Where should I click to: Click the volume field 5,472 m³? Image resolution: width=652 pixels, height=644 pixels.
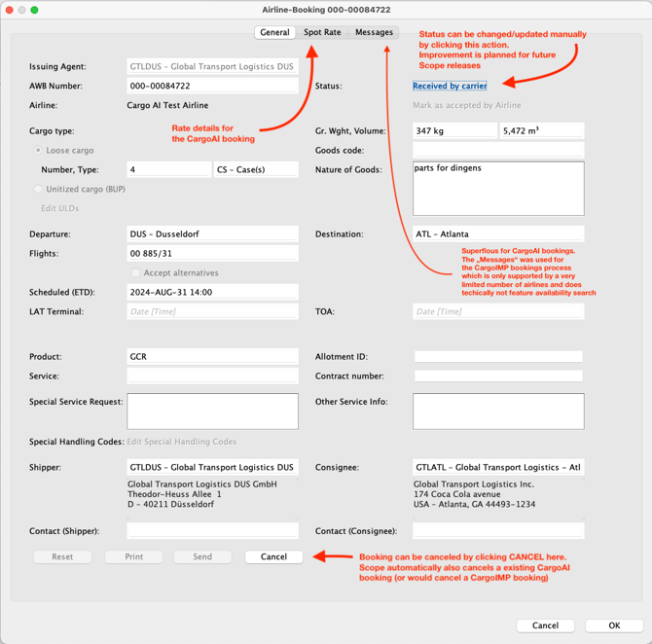pyautogui.click(x=542, y=131)
